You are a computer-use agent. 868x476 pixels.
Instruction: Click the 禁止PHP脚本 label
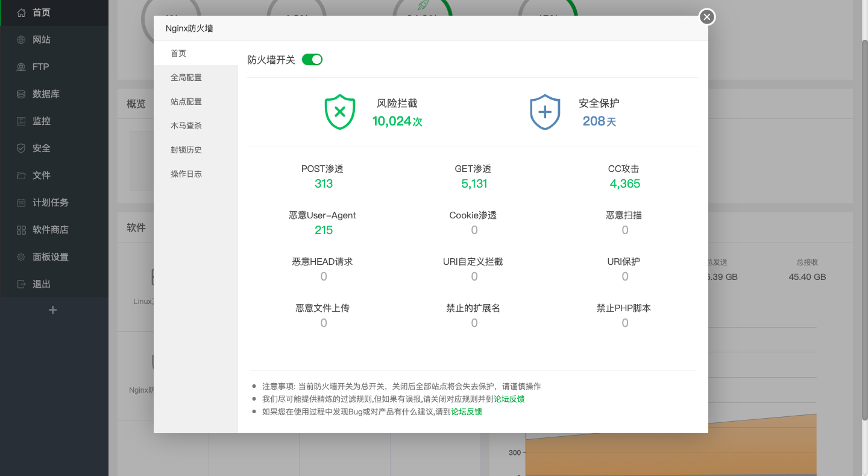(624, 308)
